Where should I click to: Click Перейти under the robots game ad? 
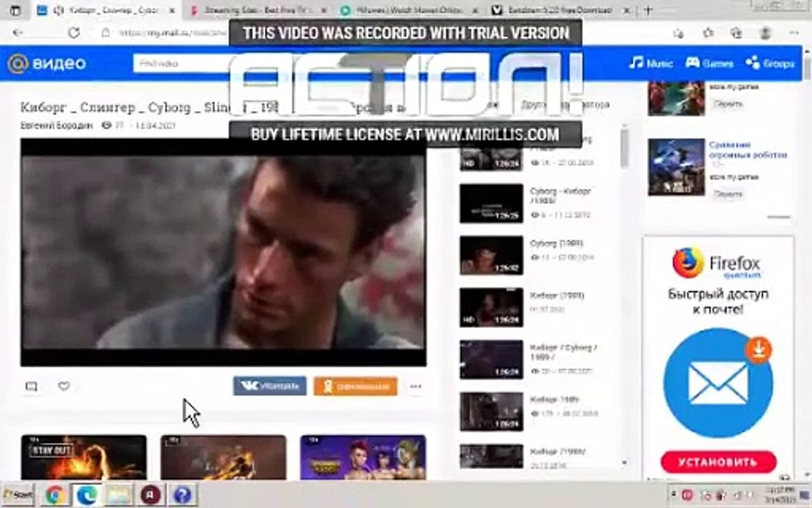pyautogui.click(x=728, y=194)
